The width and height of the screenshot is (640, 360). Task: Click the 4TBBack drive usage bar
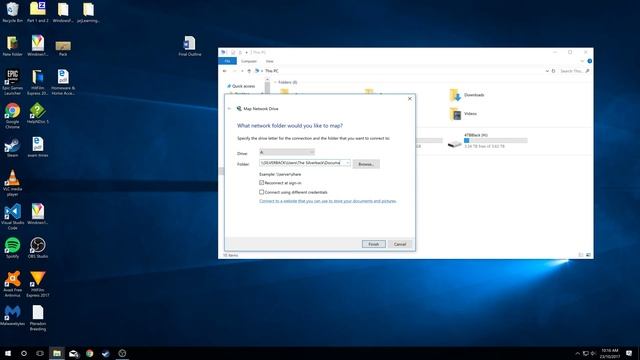[496, 140]
